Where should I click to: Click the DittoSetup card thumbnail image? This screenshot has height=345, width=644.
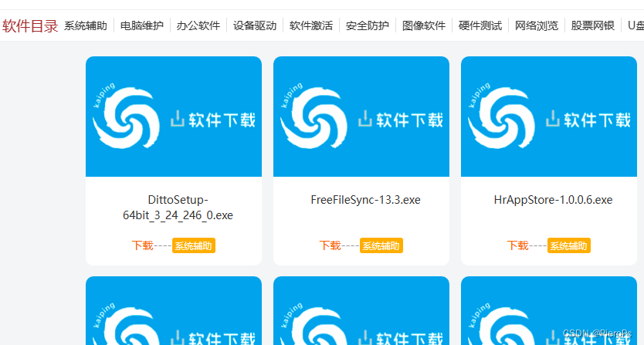pyautogui.click(x=174, y=117)
